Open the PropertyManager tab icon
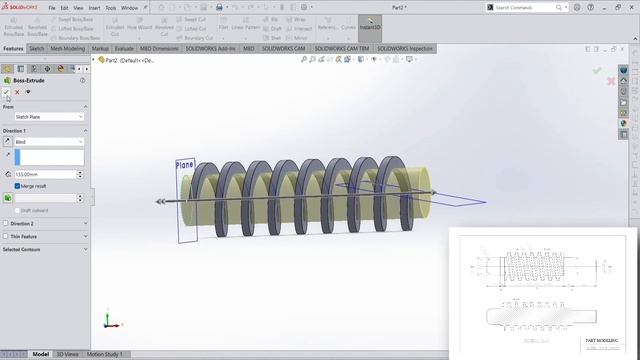 (21, 69)
